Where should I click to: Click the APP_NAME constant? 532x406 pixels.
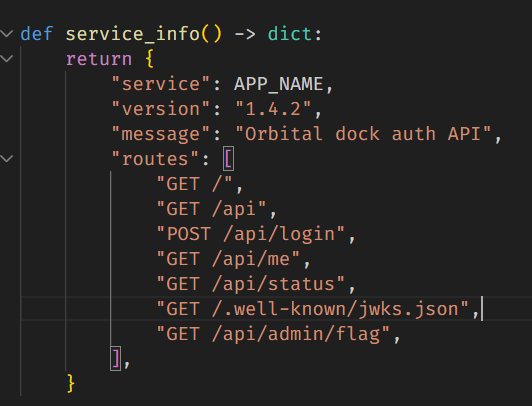click(x=279, y=84)
